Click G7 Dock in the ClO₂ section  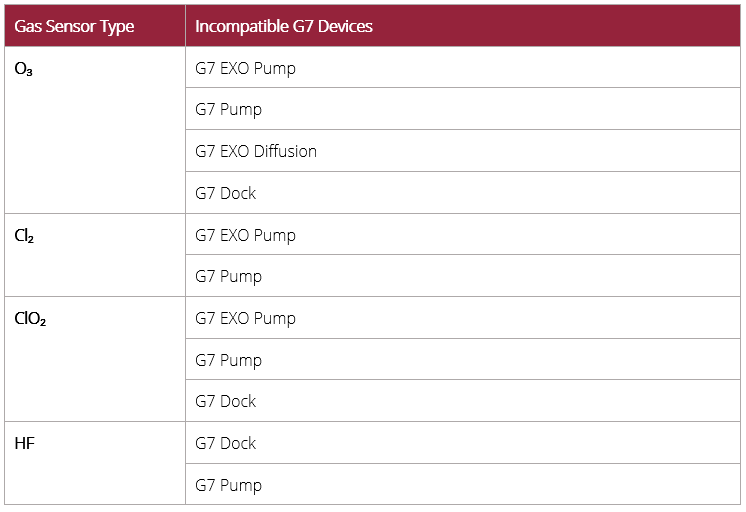point(226,402)
